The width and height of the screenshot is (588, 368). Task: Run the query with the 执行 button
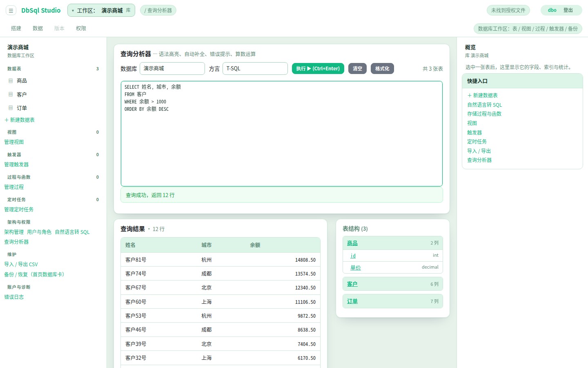pos(318,69)
